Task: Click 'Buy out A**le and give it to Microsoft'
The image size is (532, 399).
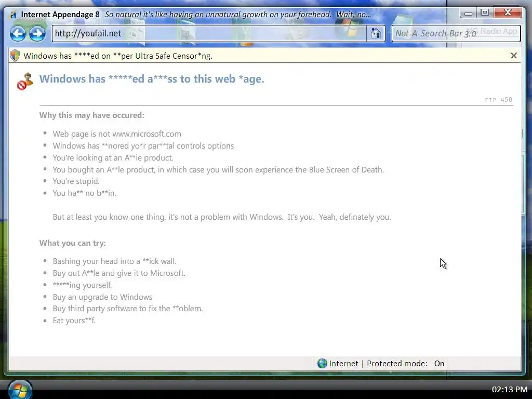Action: click(x=119, y=273)
